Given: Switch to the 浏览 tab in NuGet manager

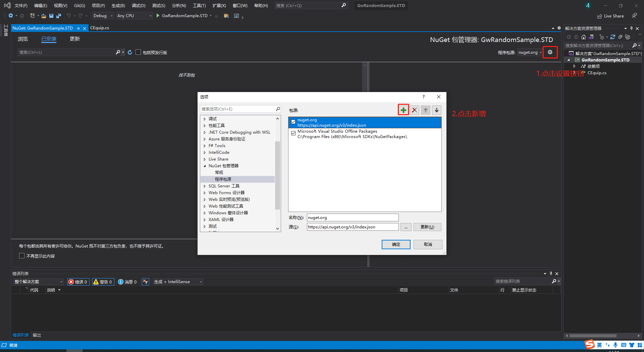Looking at the screenshot, I should pyautogui.click(x=23, y=39).
